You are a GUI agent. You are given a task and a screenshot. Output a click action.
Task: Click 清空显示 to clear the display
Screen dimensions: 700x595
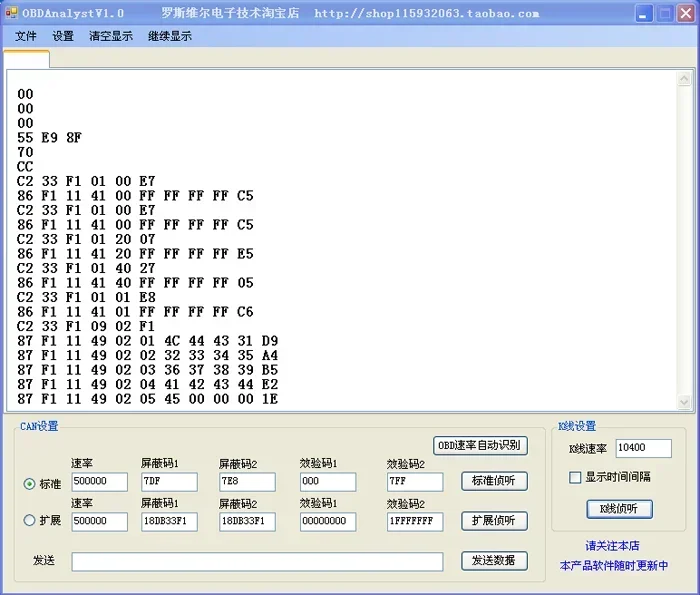pyautogui.click(x=111, y=36)
